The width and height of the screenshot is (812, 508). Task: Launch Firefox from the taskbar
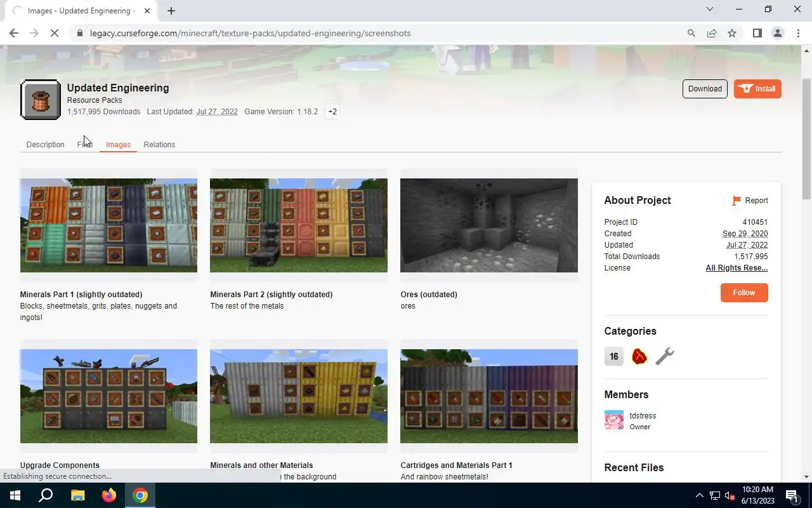tap(109, 495)
